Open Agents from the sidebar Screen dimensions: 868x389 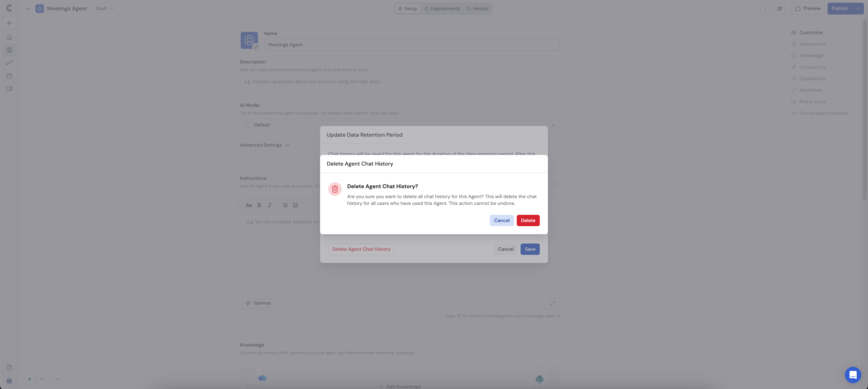click(9, 50)
